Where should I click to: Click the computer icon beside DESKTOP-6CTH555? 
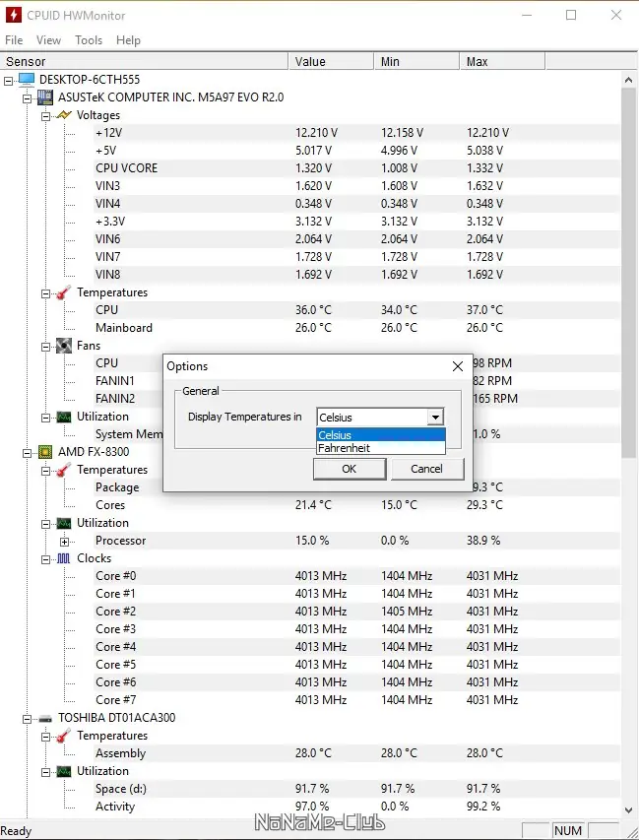coord(27,80)
